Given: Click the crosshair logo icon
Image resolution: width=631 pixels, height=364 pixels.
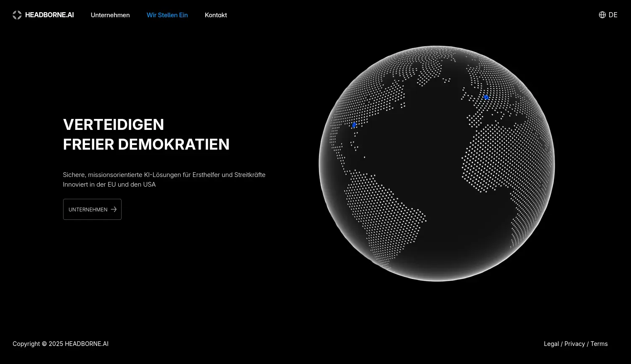Looking at the screenshot, I should [x=17, y=15].
